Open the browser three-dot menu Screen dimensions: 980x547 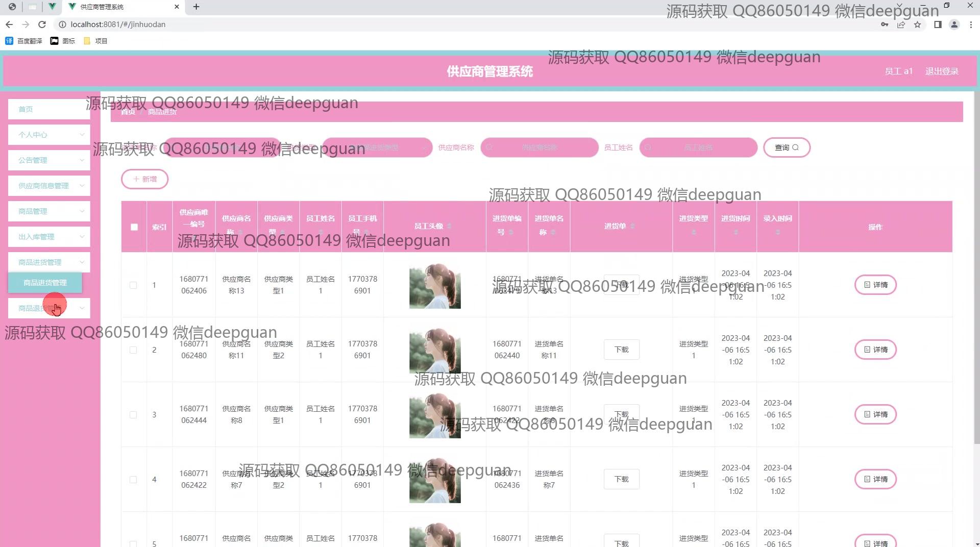970,24
